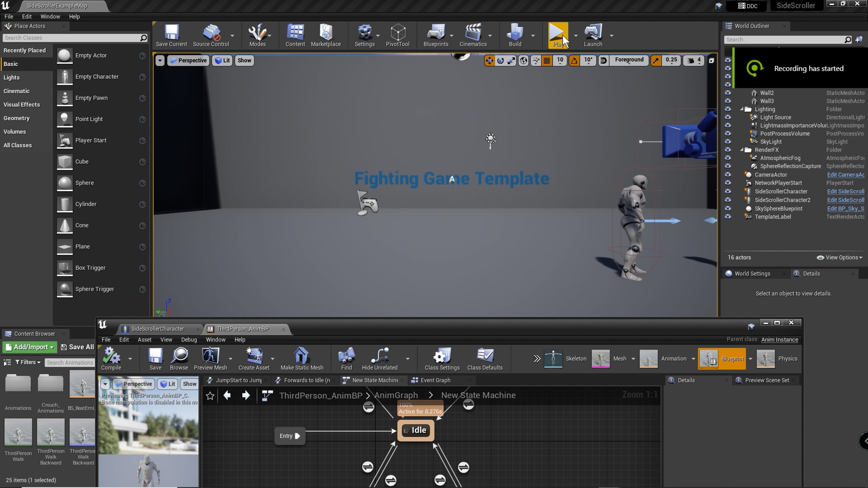Open the main editor Window menu
The image size is (868, 488).
(x=50, y=17)
